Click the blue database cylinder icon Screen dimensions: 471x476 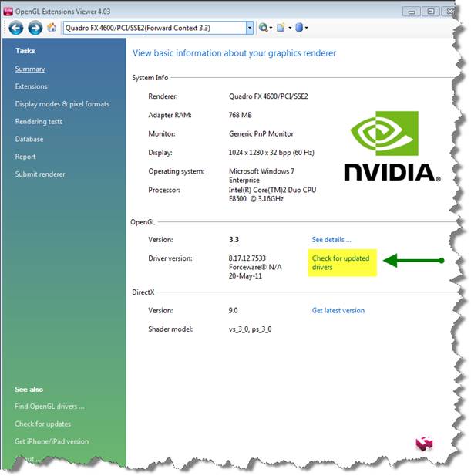coord(299,28)
